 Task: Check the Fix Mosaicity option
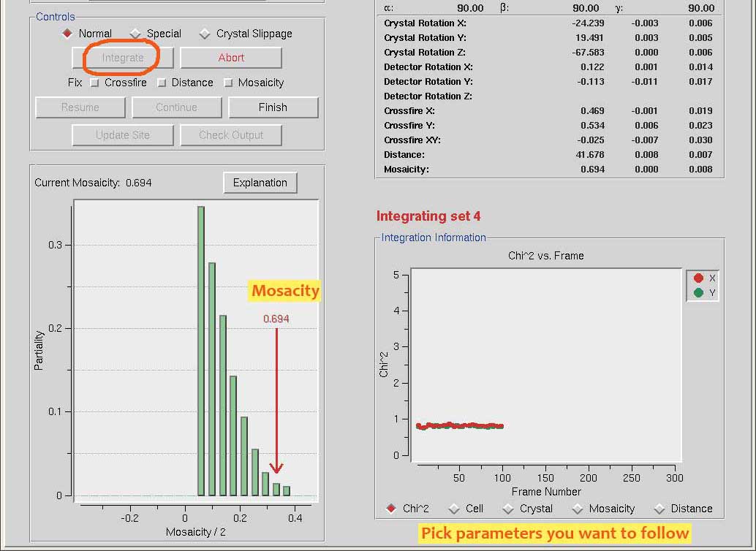[228, 83]
